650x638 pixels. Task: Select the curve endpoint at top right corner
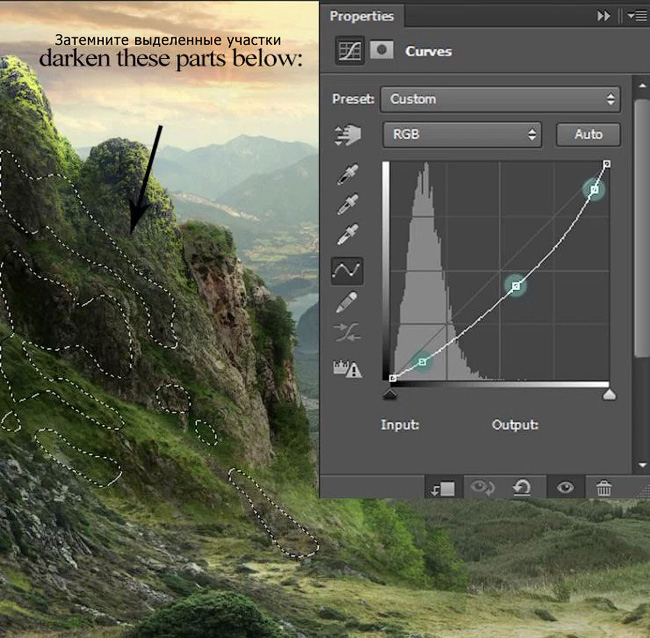606,164
